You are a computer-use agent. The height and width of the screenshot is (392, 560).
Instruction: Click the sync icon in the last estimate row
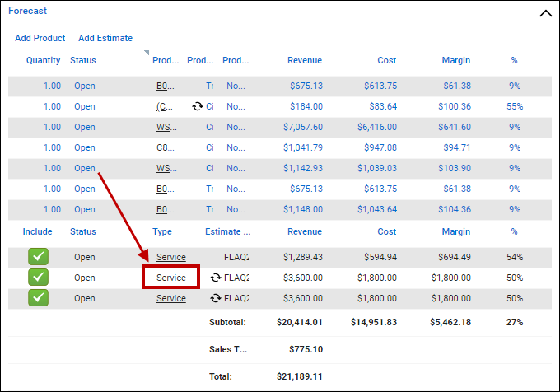tap(216, 298)
